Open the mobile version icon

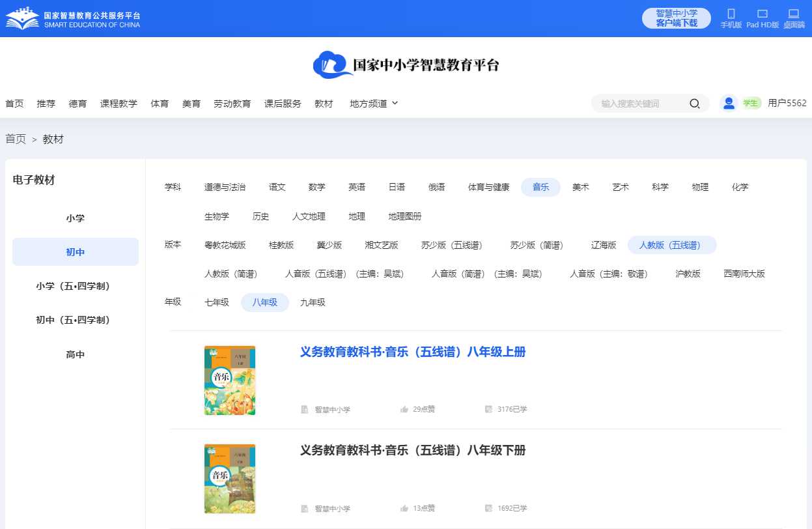point(731,14)
